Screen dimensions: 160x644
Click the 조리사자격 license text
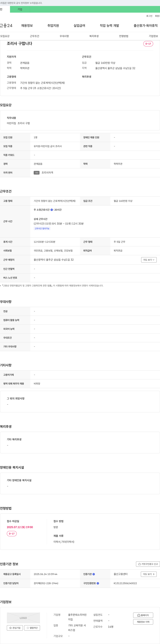47,173
